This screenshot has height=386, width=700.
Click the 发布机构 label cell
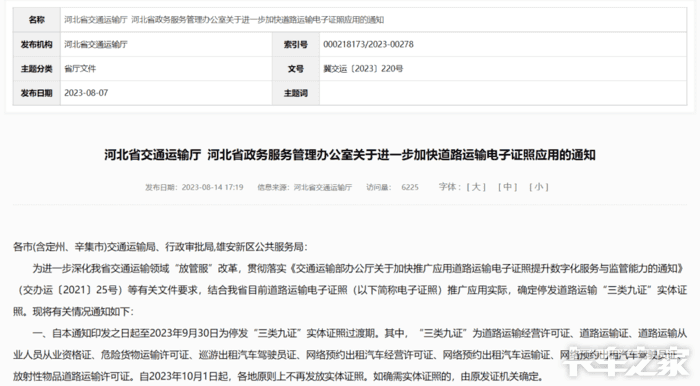coord(37,44)
